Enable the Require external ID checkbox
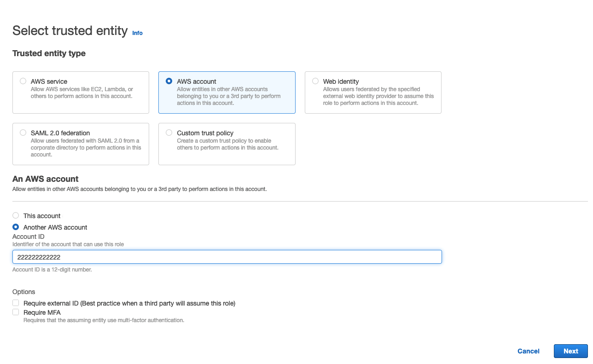The height and width of the screenshot is (364, 593). [16, 303]
